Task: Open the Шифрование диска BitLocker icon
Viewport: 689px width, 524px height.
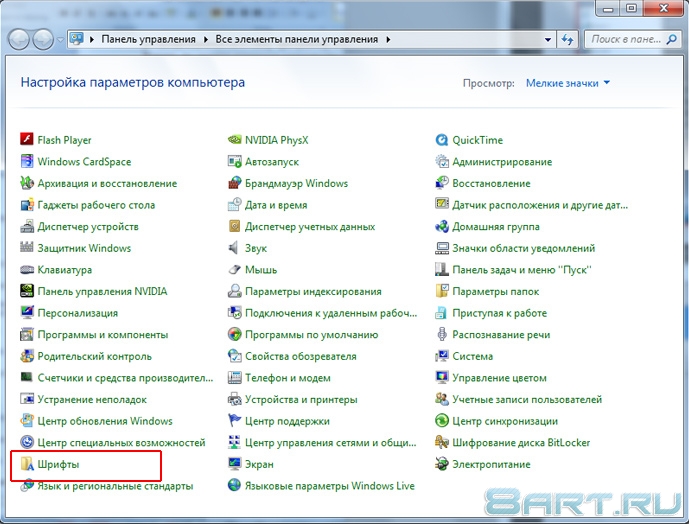Action: click(x=442, y=442)
